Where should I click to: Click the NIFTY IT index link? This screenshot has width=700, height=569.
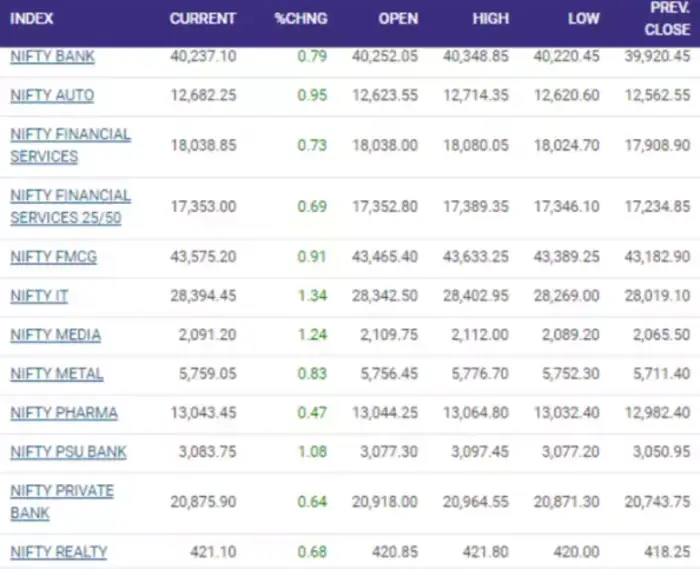point(39,296)
